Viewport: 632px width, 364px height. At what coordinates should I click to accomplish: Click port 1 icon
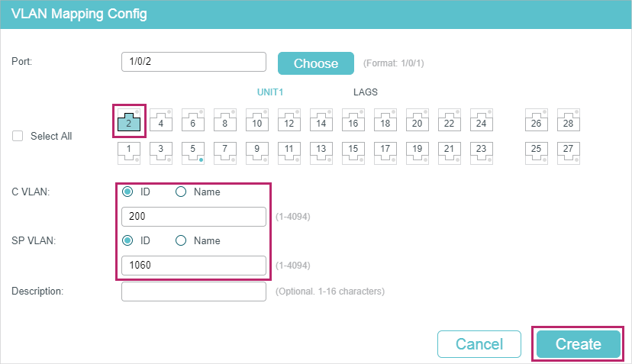point(129,153)
